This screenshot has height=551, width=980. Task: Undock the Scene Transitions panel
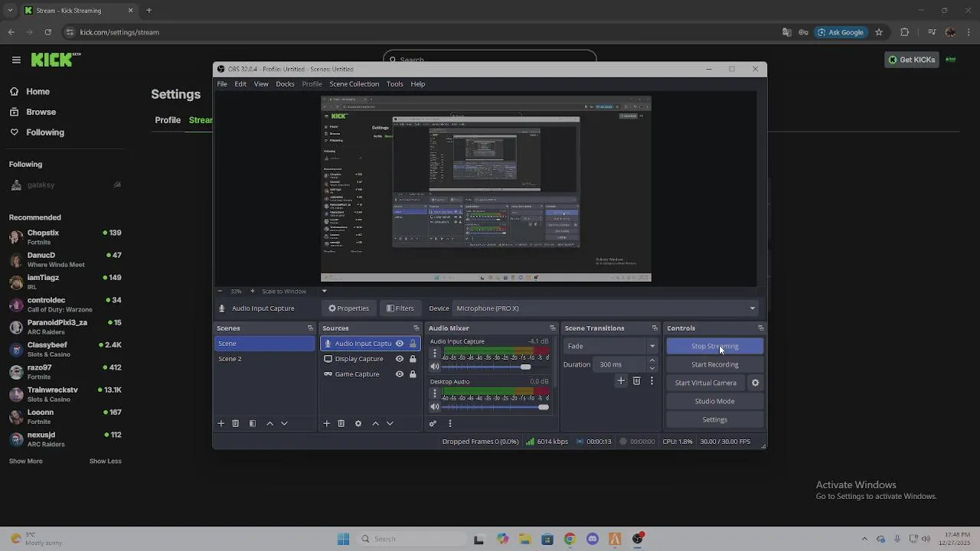point(655,328)
